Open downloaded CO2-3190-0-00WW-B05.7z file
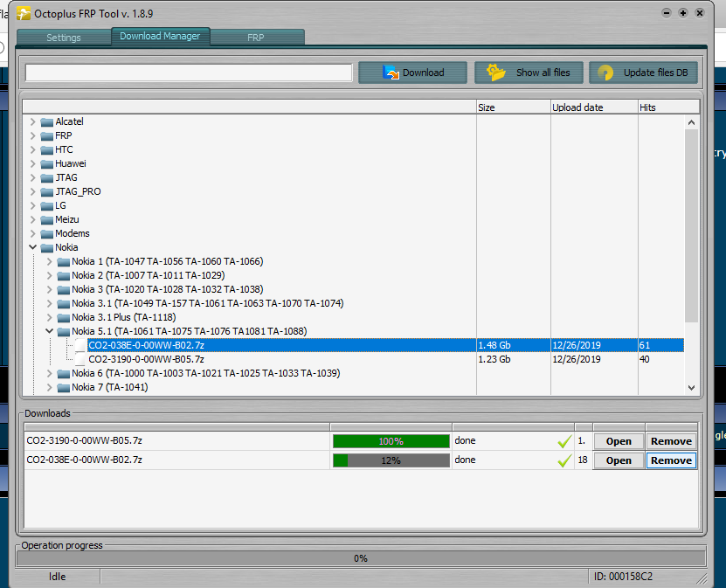 pyautogui.click(x=619, y=441)
